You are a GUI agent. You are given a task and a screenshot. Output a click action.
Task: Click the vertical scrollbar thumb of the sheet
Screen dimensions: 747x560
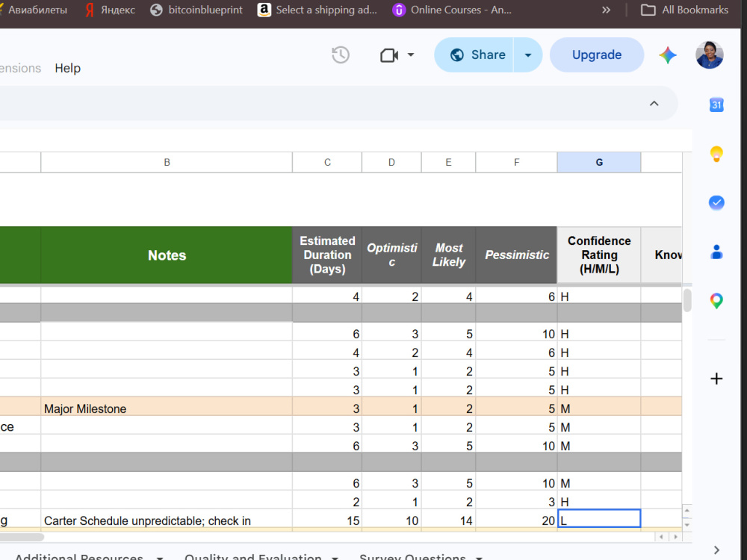(687, 300)
